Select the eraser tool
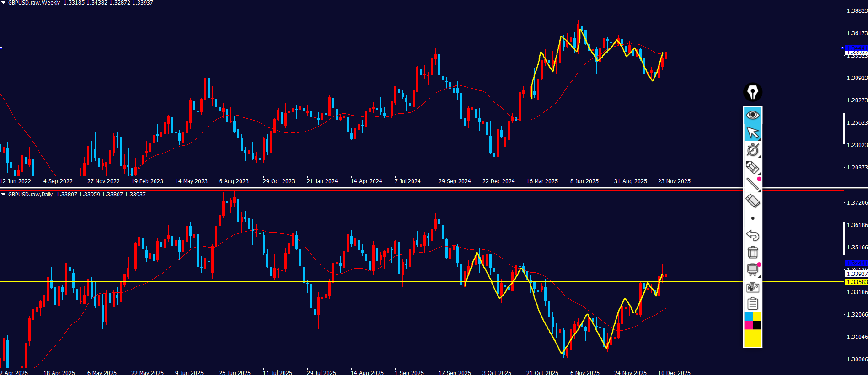 [x=753, y=201]
